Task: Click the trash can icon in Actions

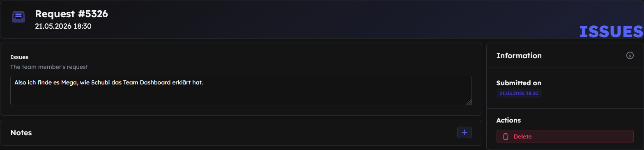Action: pyautogui.click(x=506, y=136)
